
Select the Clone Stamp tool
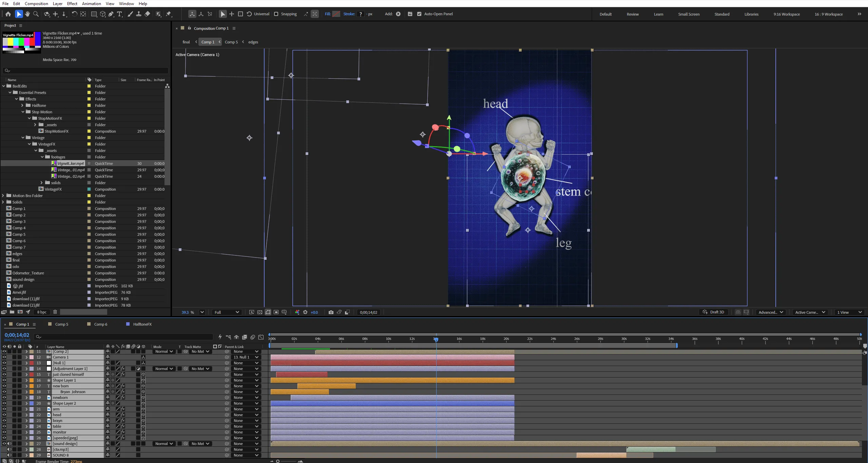click(x=139, y=14)
